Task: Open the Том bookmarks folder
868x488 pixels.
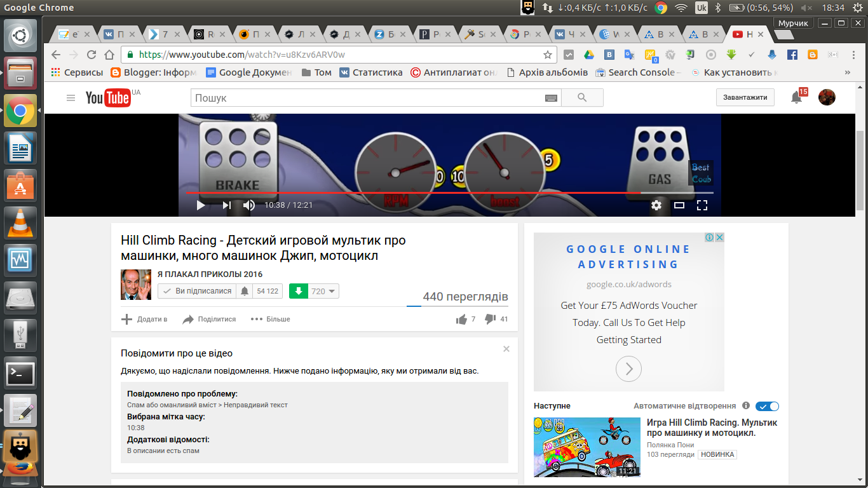Action: click(316, 72)
